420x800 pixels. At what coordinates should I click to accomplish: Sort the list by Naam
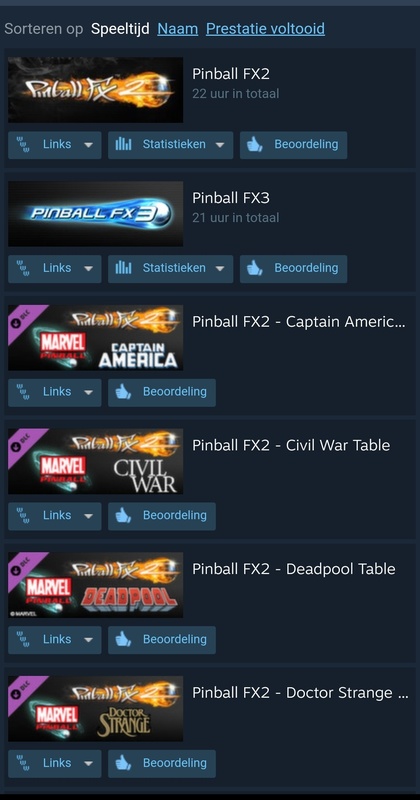click(x=178, y=29)
